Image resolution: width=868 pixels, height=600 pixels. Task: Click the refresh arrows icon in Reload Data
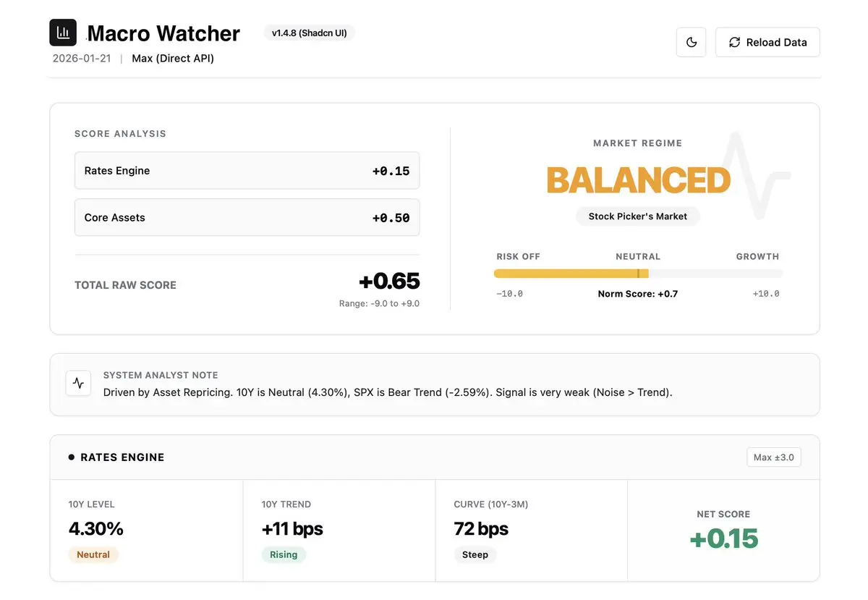[734, 43]
